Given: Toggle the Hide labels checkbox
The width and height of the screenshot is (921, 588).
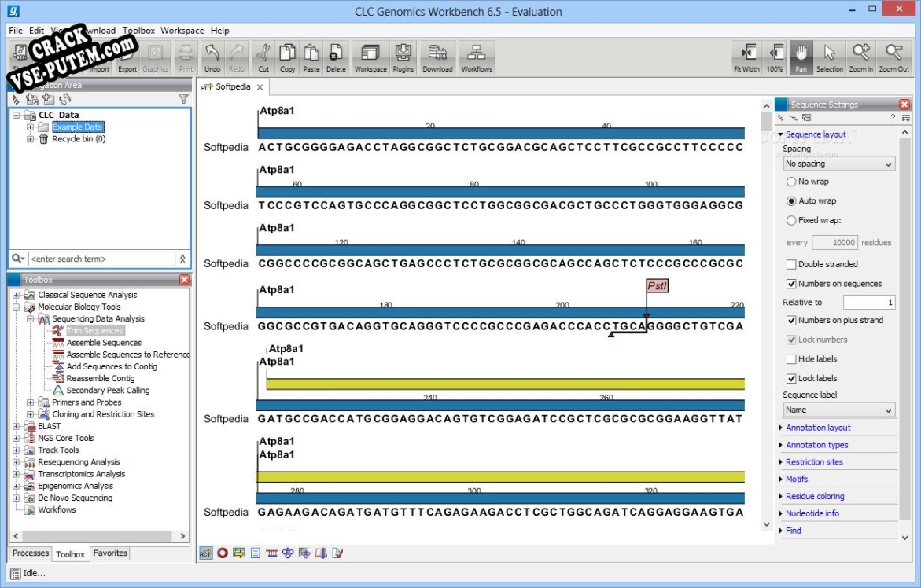Looking at the screenshot, I should (791, 359).
